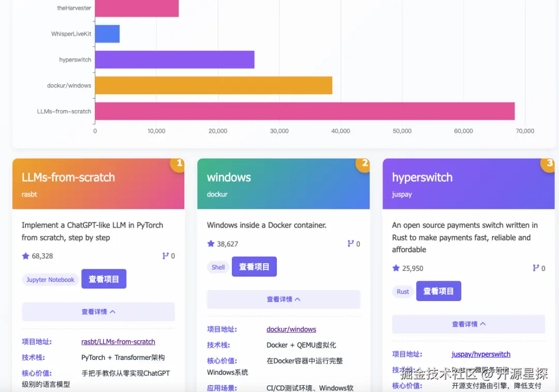Click the fork icon on LLMs-from-scratch card
Image resolution: width=559 pixels, height=392 pixels.
166,256
